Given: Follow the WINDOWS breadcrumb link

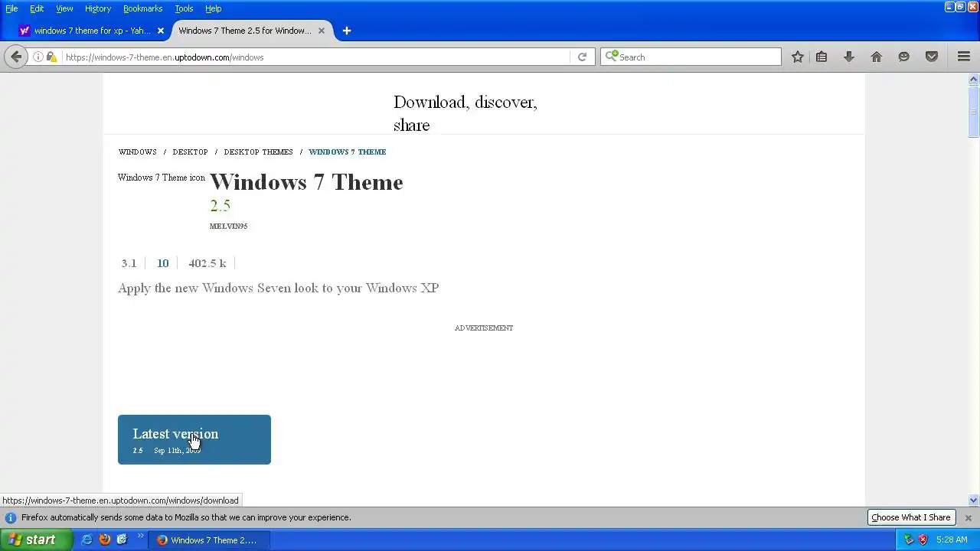Looking at the screenshot, I should (x=138, y=152).
